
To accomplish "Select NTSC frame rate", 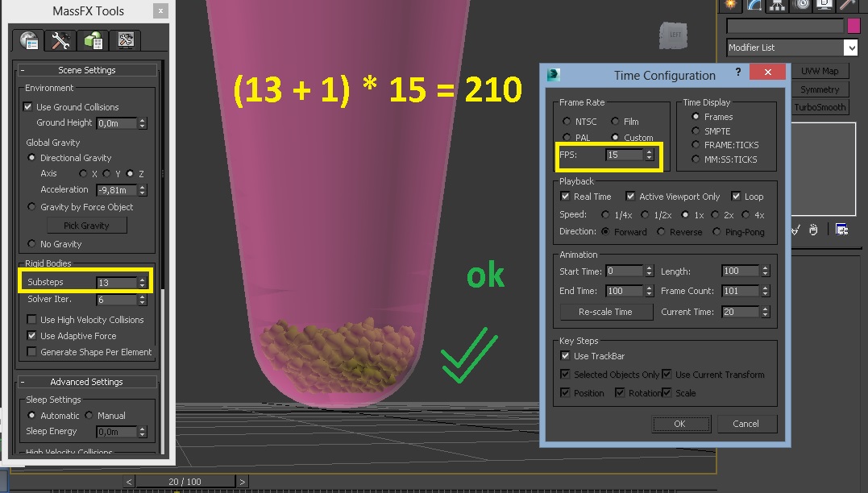I will tap(567, 121).
